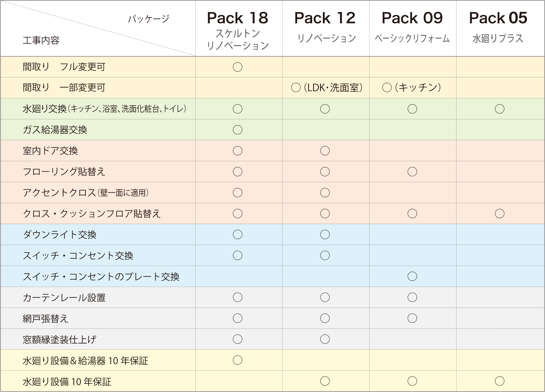Viewport: 545px width, 392px height.
Task: Select the 網戸張替え row label
Action: (x=45, y=319)
